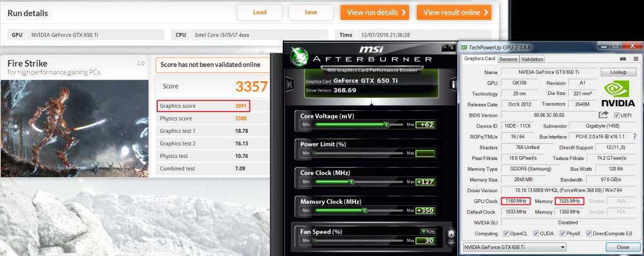Click the BIOS Version 80.06.3C.00.82 field
The width and height of the screenshot is (644, 256).
point(549,115)
